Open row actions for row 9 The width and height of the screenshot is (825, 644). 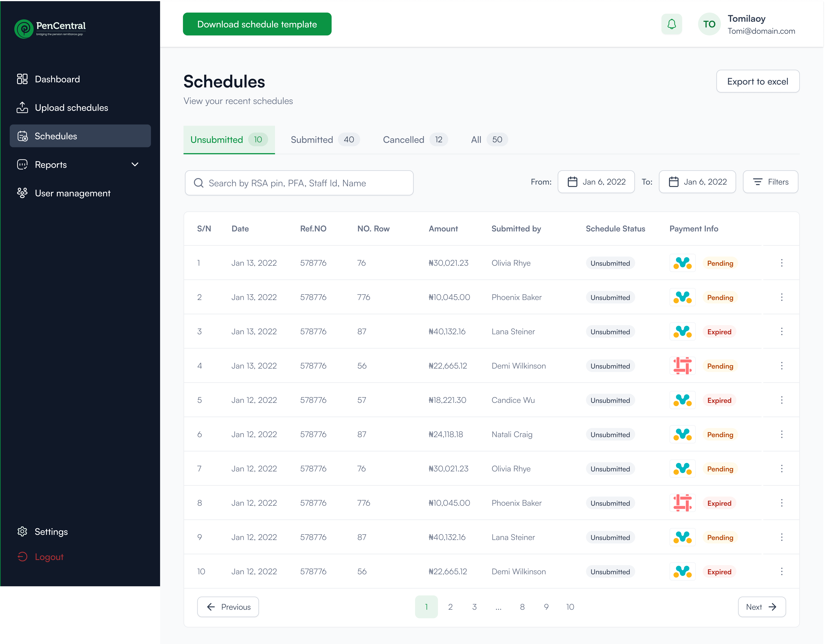pyautogui.click(x=782, y=537)
